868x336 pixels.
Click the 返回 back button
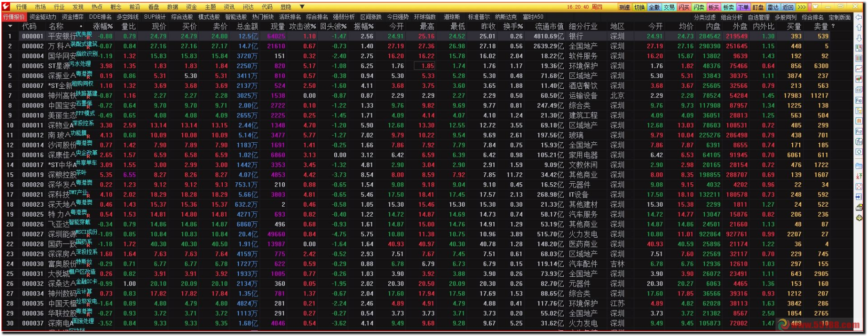click(x=788, y=7)
